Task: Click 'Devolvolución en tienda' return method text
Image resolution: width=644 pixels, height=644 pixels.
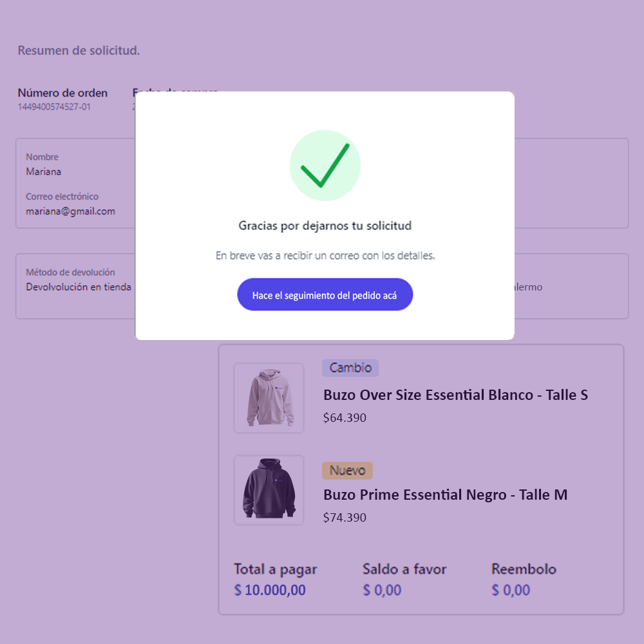Action: (x=79, y=287)
